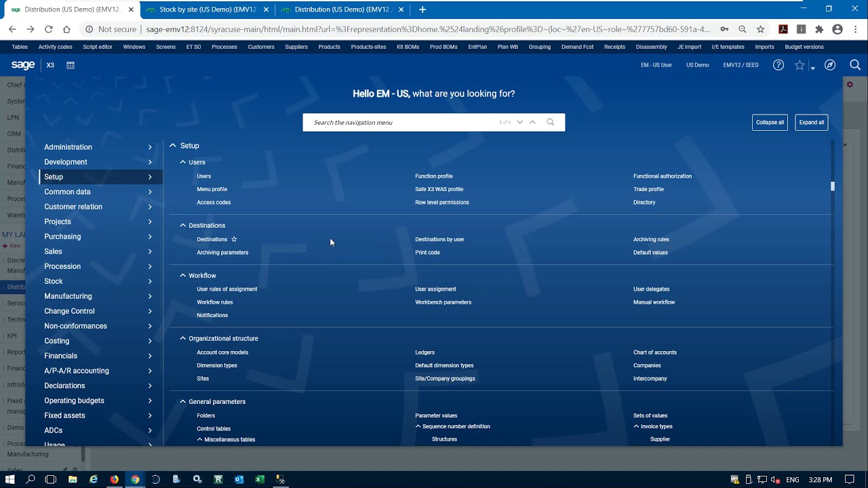Open the compass navigation icon
The height and width of the screenshot is (488, 868).
coord(830,65)
